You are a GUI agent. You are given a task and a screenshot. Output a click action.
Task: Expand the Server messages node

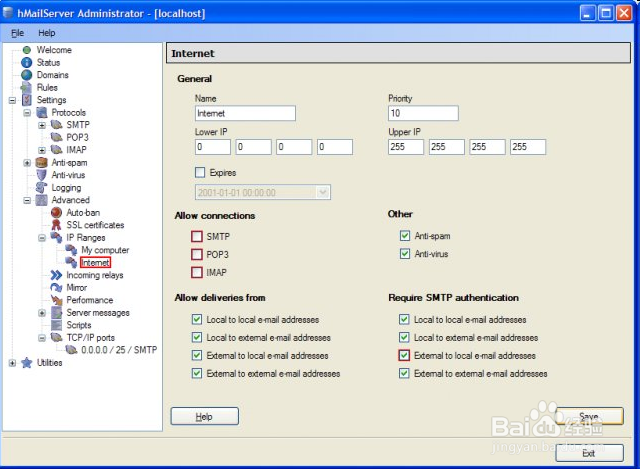tap(42, 313)
